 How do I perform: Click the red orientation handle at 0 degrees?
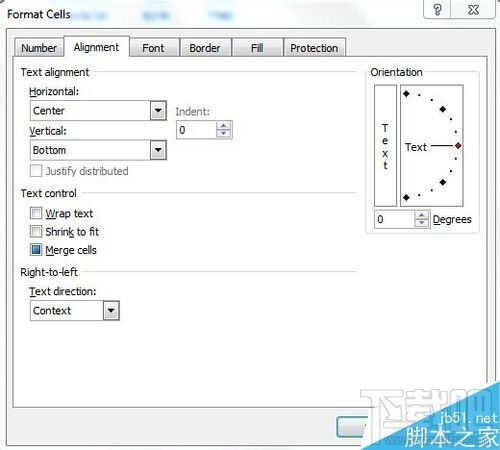pos(458,146)
